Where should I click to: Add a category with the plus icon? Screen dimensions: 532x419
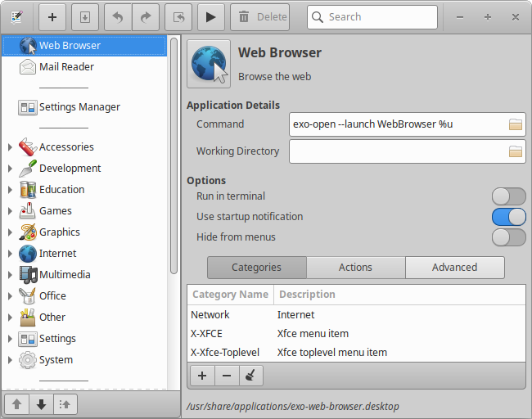coord(202,376)
